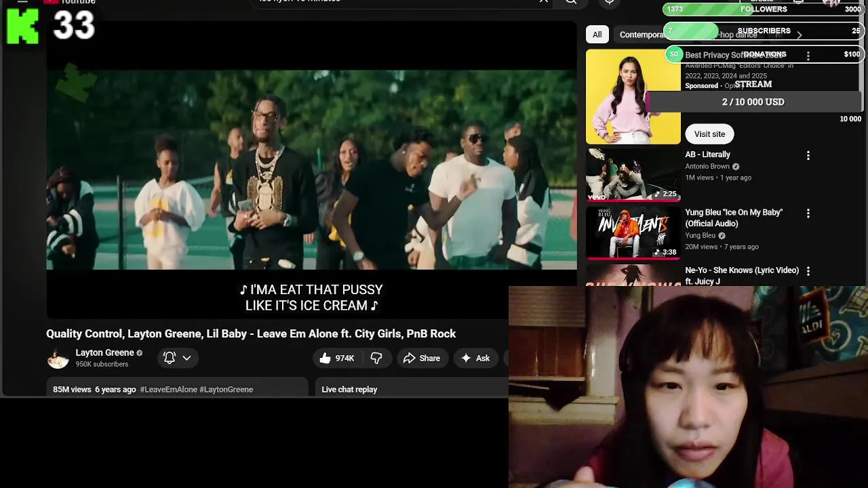
Task: Open the Live chat replay panel
Action: pos(349,390)
